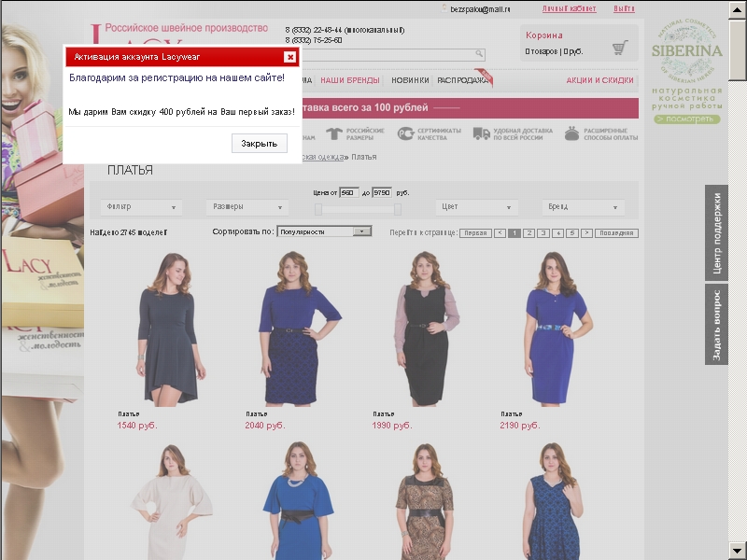Viewport: 747px width, 560px height.
Task: Open the dark dress priced 1540 руб.
Action: click(x=169, y=329)
